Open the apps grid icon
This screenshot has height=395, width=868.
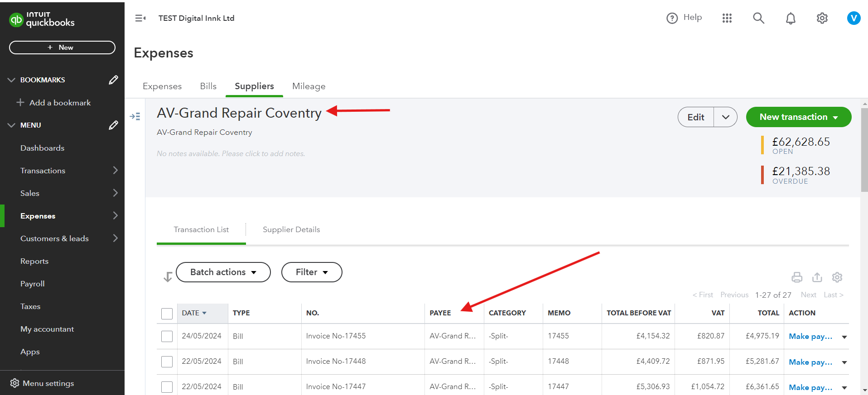[727, 18]
